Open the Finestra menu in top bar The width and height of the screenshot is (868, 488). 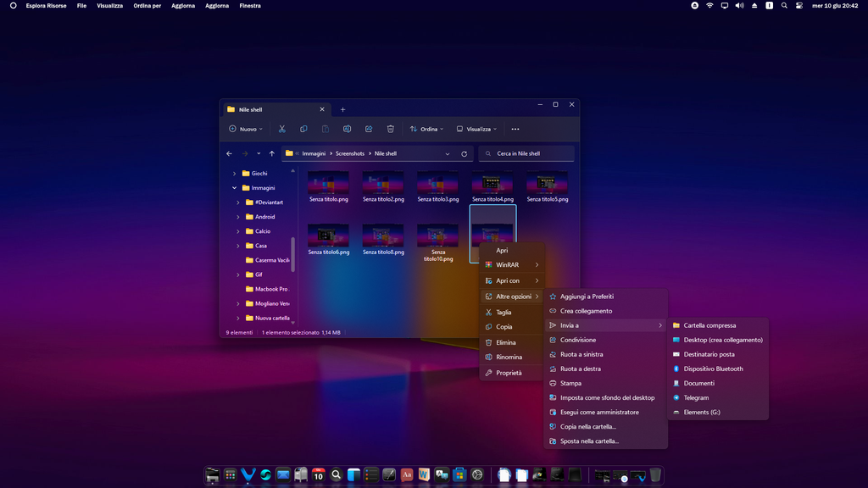[x=250, y=6]
